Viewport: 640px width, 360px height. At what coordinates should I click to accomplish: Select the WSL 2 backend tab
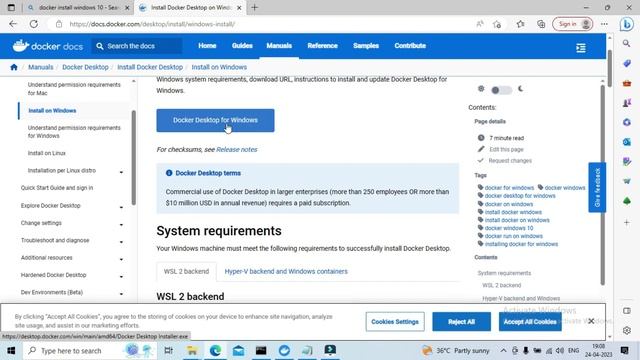(187, 271)
